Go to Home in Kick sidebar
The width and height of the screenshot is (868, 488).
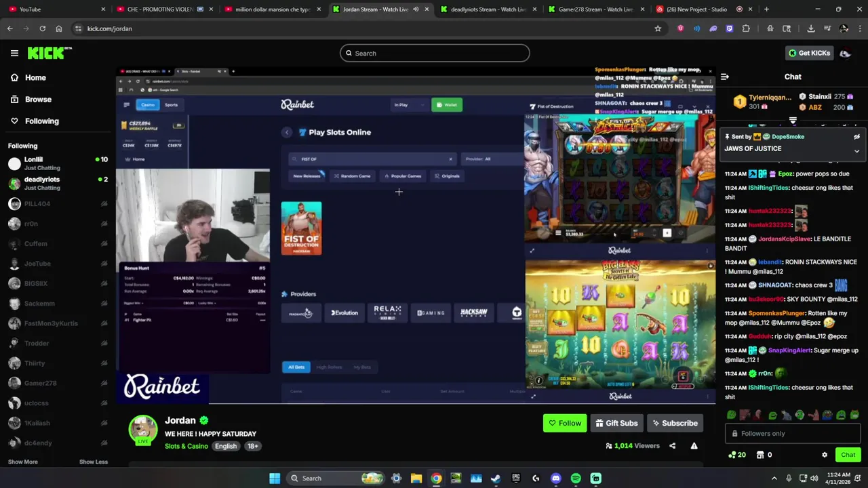(x=28, y=77)
